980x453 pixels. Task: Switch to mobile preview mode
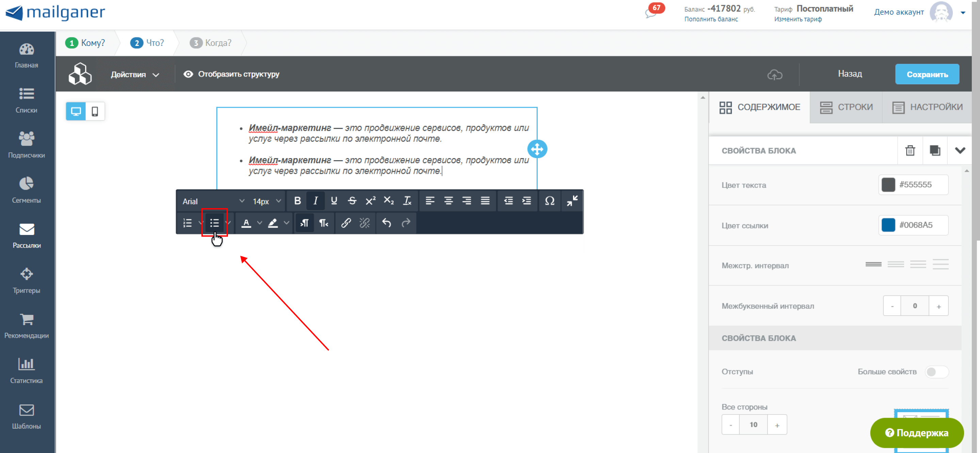coord(95,112)
